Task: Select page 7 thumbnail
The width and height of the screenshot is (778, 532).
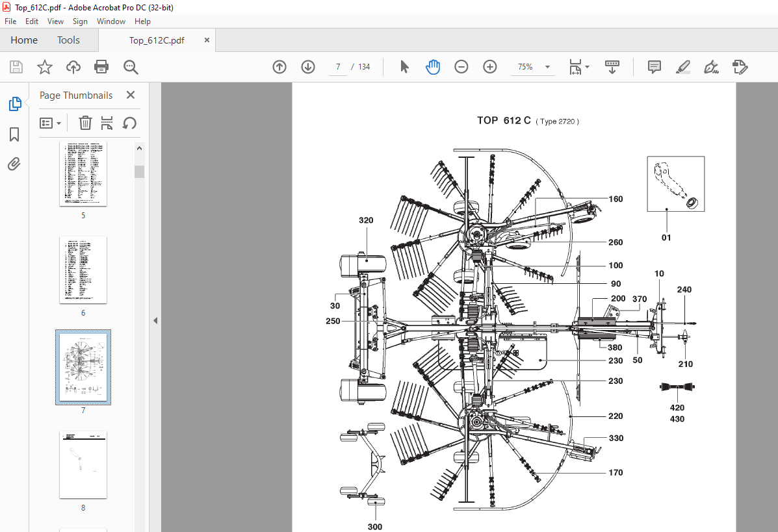Action: 83,368
